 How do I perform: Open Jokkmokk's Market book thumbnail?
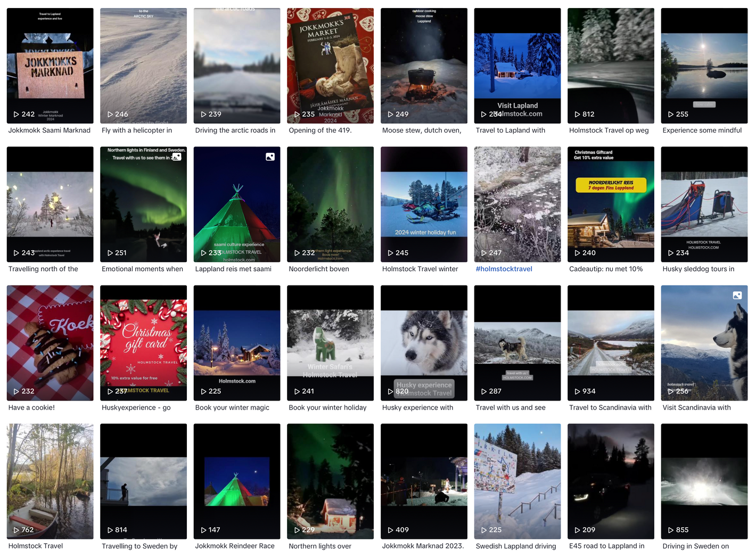(331, 66)
